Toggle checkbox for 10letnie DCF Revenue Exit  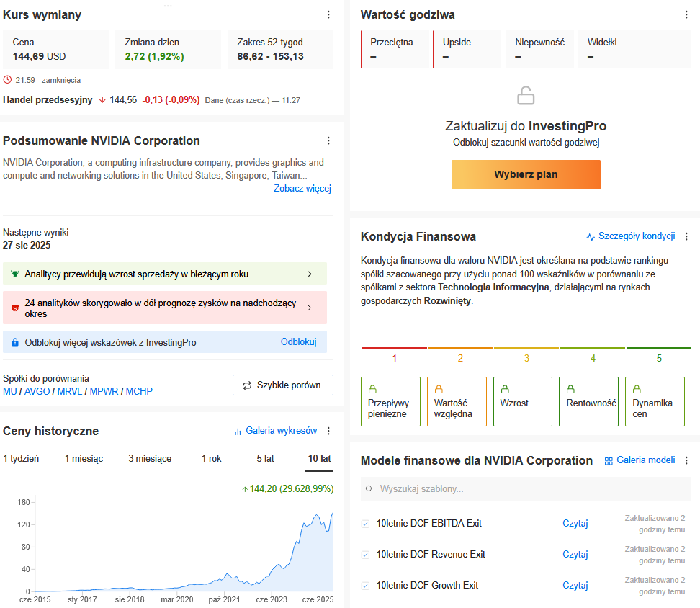(x=365, y=555)
